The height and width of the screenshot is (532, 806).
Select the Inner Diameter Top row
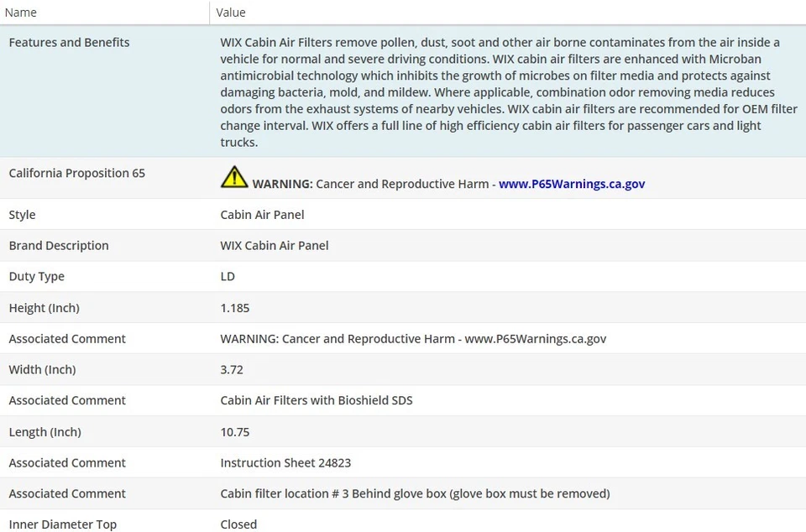point(63,524)
